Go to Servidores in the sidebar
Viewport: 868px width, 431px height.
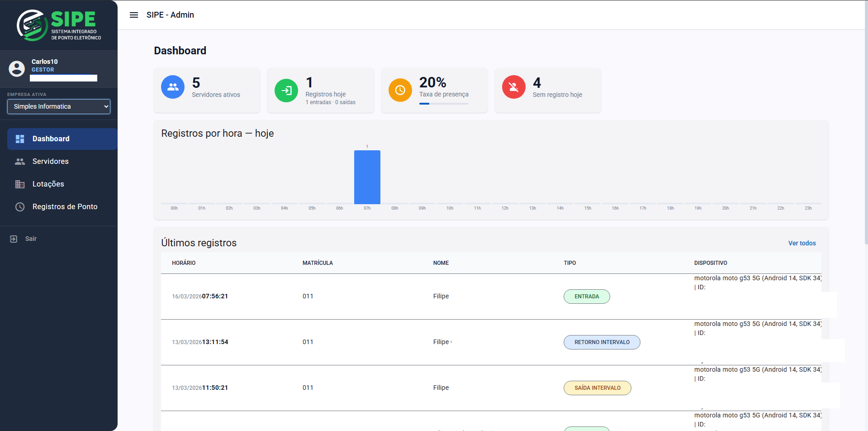62,162
